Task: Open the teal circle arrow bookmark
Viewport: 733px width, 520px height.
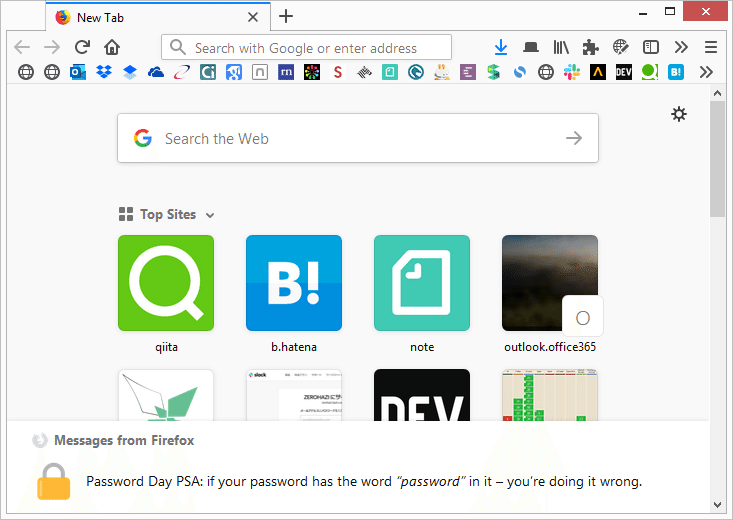Action: click(416, 72)
